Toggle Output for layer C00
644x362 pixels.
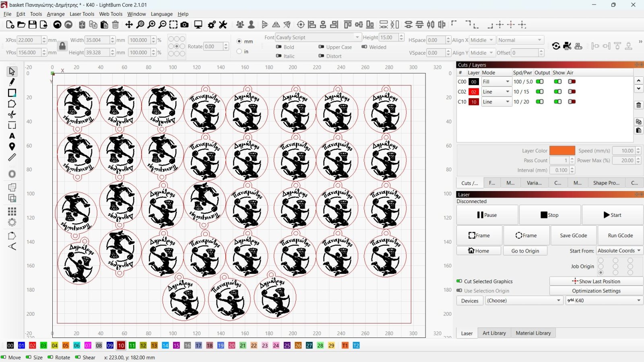pyautogui.click(x=540, y=82)
